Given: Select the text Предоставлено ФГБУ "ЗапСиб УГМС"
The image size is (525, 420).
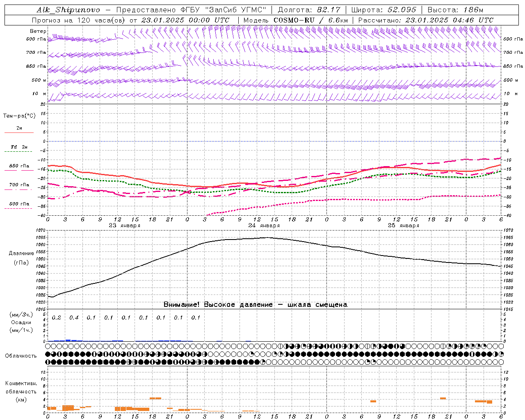Looking at the screenshot, I should click(x=192, y=10).
